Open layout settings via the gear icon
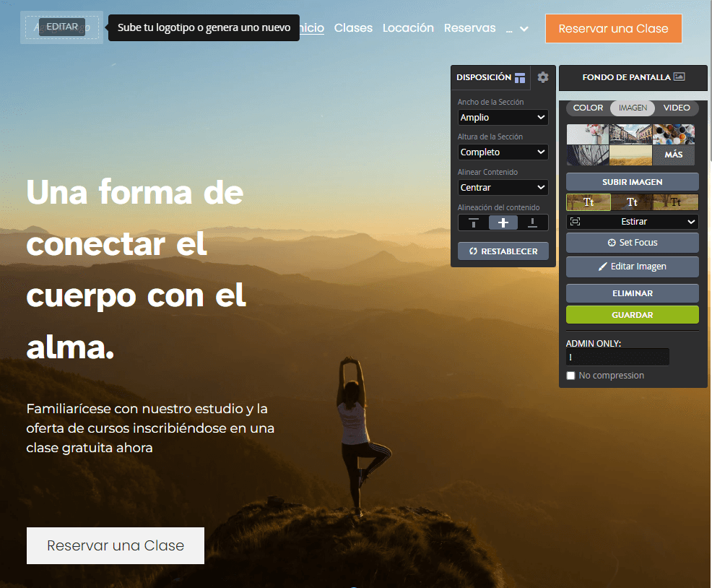Screen dimensions: 712x588 (542, 77)
